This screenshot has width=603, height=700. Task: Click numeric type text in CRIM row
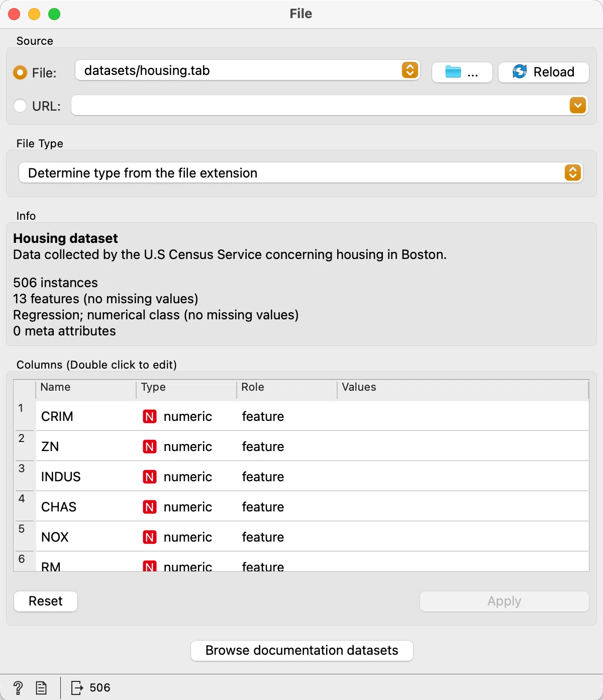click(x=188, y=416)
